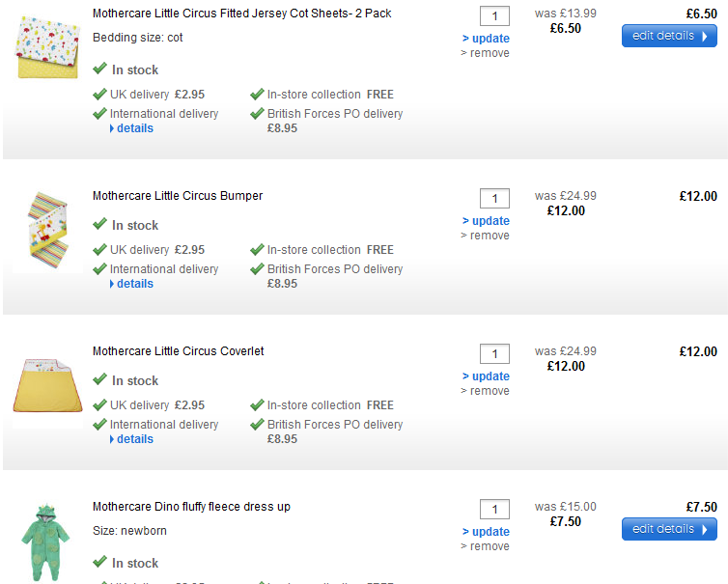The height and width of the screenshot is (584, 728).
Task: Open Mothercare Little Circus Coverlet title
Action: pyautogui.click(x=178, y=351)
